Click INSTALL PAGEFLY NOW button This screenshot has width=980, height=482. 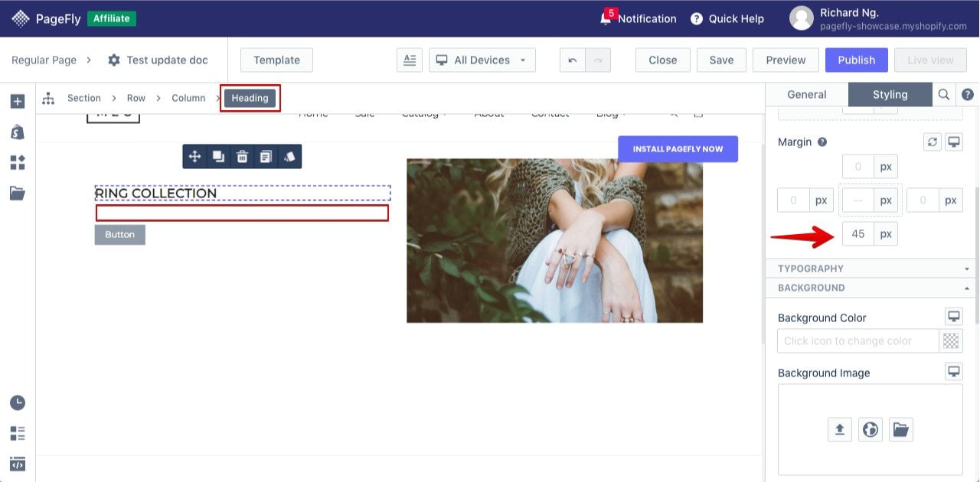pyautogui.click(x=678, y=149)
